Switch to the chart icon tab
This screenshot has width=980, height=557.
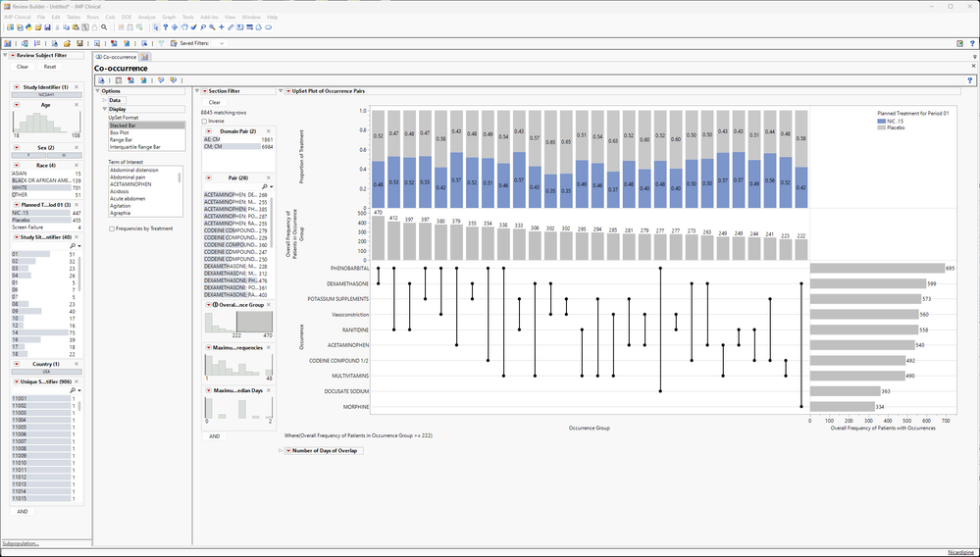(145, 57)
